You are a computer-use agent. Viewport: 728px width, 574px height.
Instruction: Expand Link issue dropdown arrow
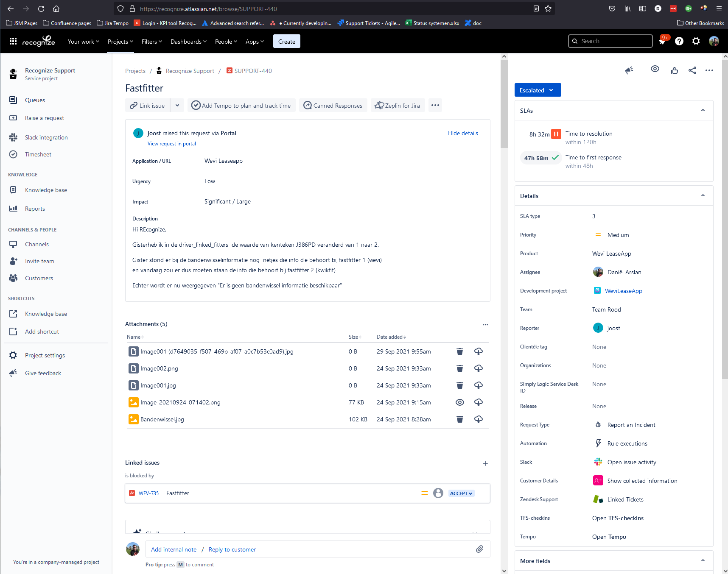(177, 105)
